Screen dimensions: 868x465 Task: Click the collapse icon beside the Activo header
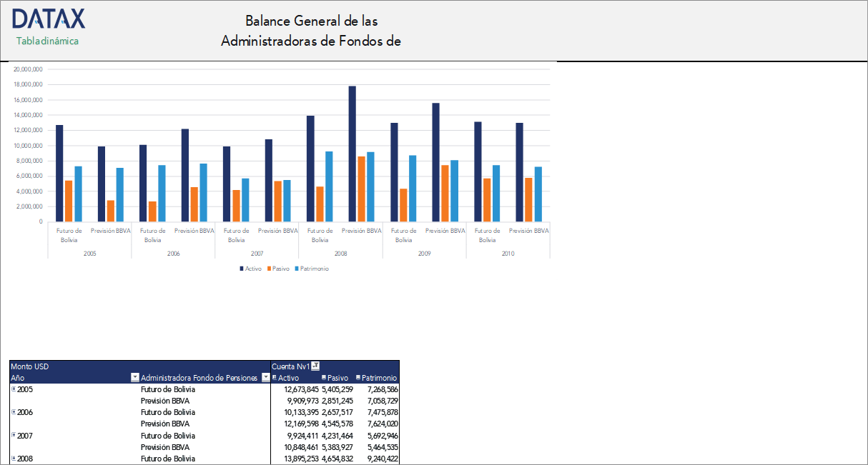(x=275, y=378)
